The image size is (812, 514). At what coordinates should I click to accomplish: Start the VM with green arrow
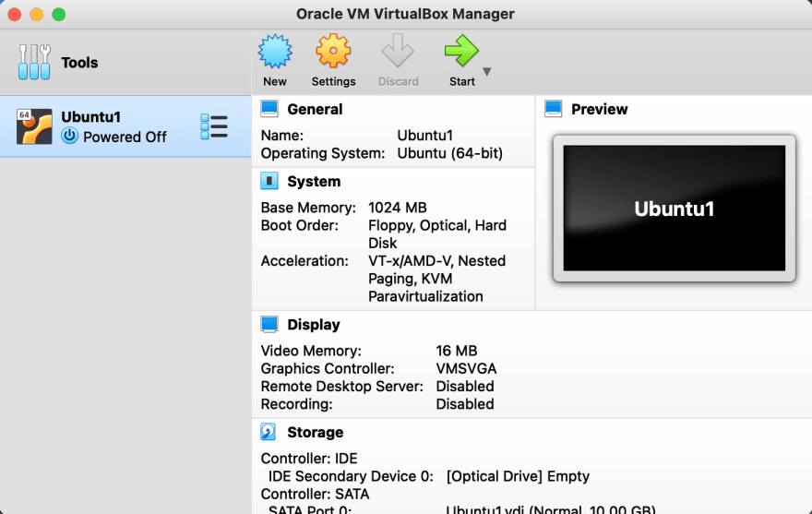point(461,51)
